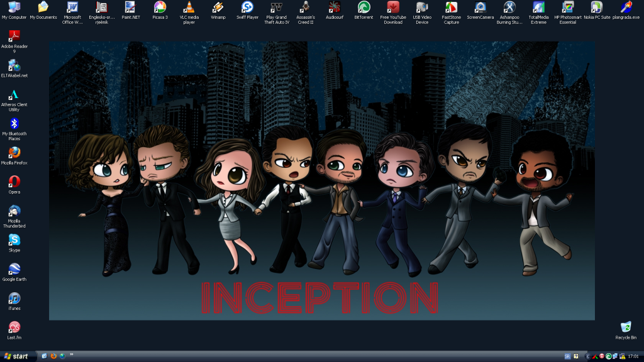Select the ELTAkabel.net shortcut icon
644x362 pixels.
(x=14, y=69)
